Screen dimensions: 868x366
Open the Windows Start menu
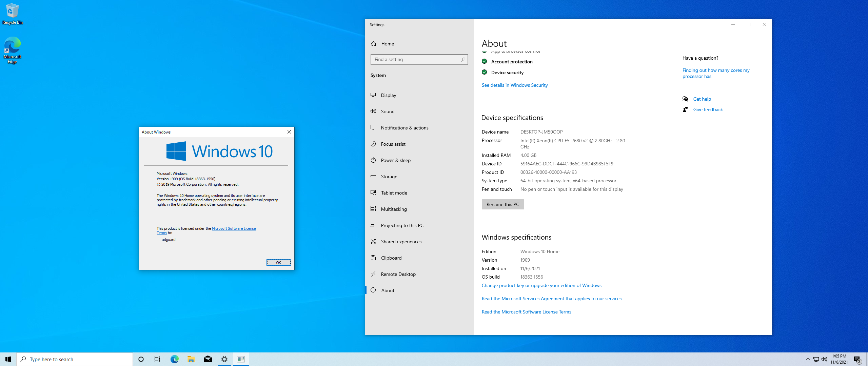pyautogui.click(x=8, y=359)
